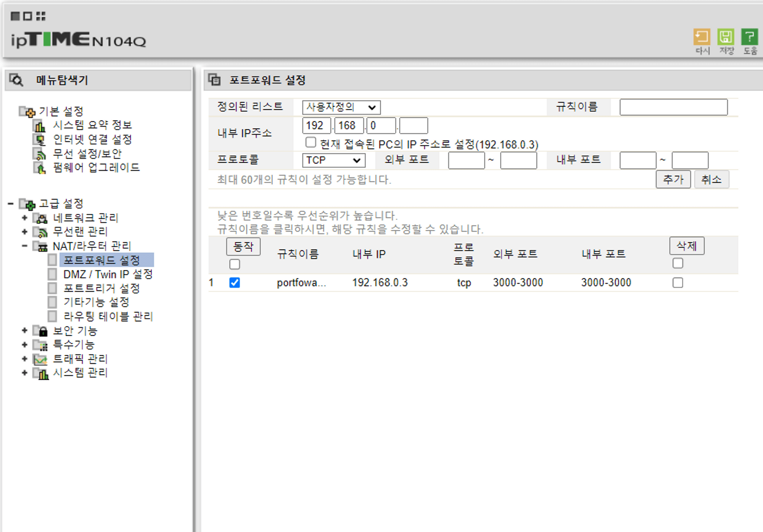
Task: Click the 메뉴탐색기 magnifier icon
Action: [x=16, y=80]
